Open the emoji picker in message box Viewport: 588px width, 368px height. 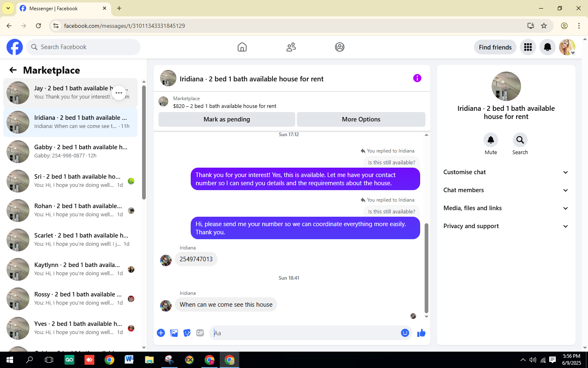(405, 333)
